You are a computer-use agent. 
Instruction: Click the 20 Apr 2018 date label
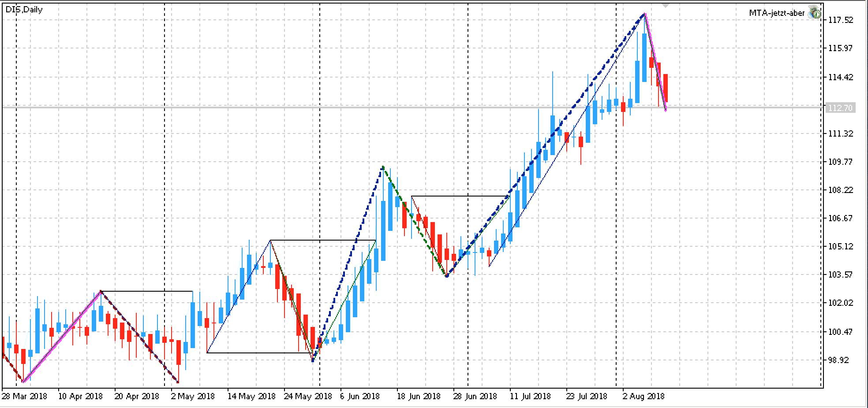pyautogui.click(x=137, y=396)
